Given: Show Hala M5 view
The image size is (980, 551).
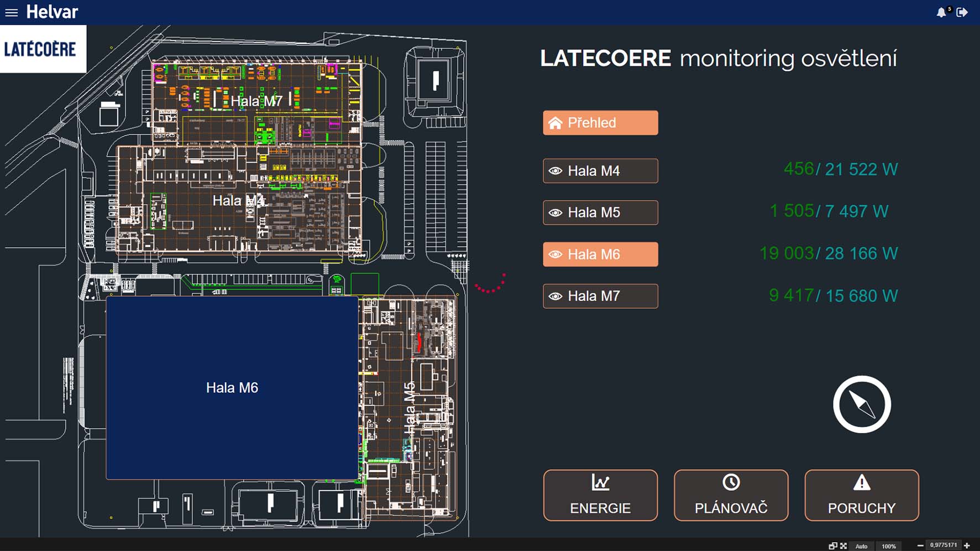Looking at the screenshot, I should pos(600,212).
